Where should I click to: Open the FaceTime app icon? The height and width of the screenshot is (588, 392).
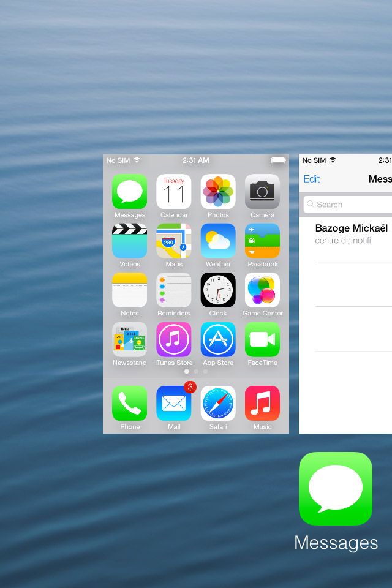[x=262, y=339]
